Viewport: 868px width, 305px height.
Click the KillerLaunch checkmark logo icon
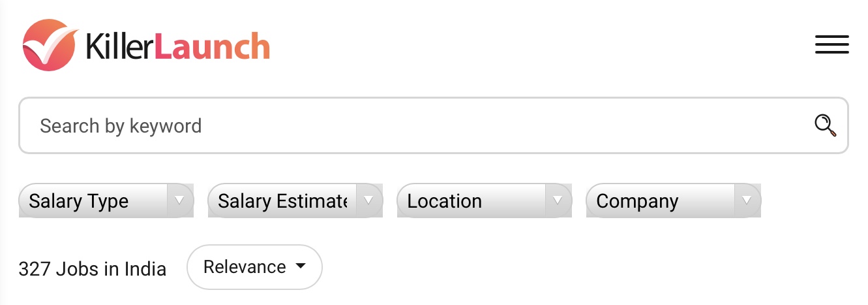[x=50, y=44]
